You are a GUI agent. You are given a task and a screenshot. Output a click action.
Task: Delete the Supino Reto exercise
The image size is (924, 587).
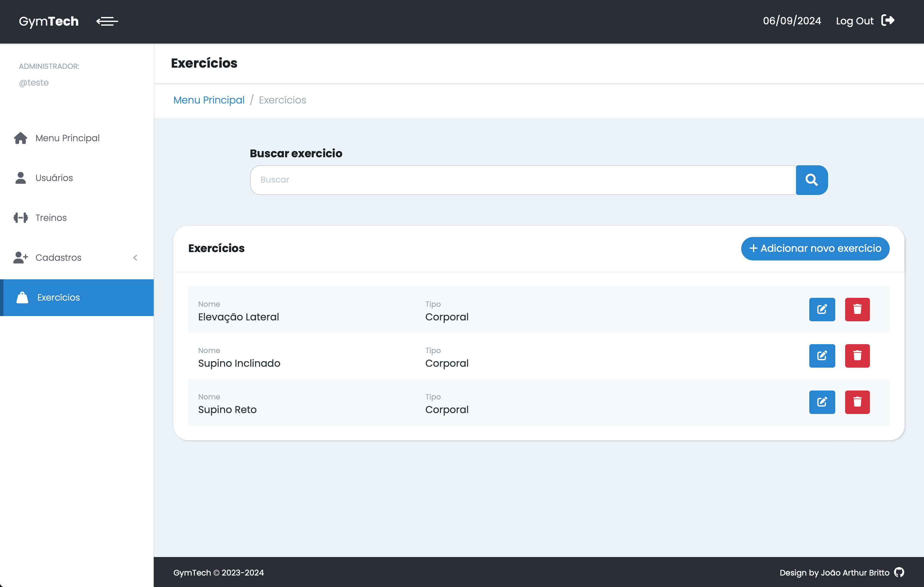tap(857, 402)
